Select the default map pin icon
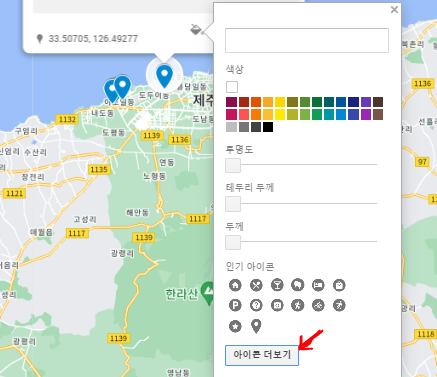Viewport: 437px width, 377px height. pos(256,326)
